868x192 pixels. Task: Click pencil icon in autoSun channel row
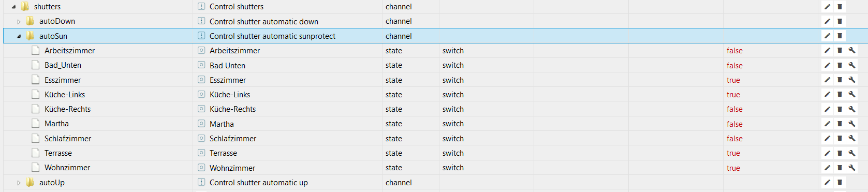click(827, 36)
